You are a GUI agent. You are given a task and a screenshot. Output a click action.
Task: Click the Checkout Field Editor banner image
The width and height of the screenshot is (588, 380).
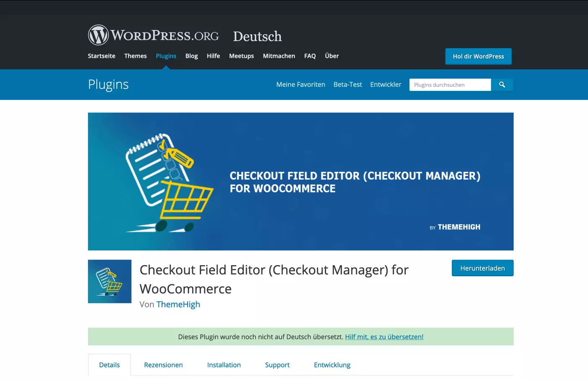click(300, 181)
